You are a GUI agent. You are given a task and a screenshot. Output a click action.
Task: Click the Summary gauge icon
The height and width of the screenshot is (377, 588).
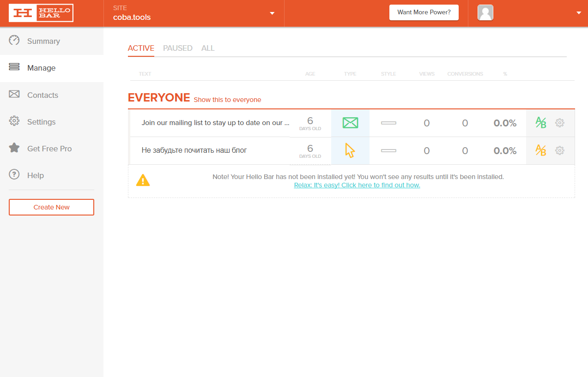coord(14,40)
